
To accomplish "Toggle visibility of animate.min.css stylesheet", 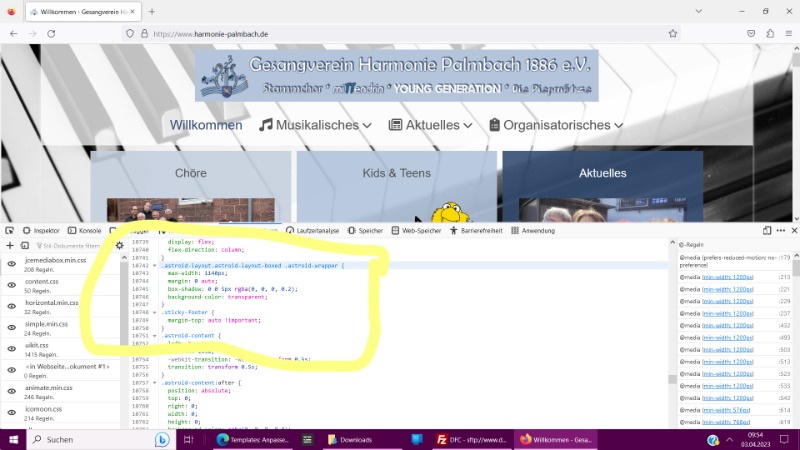I will coord(12,391).
